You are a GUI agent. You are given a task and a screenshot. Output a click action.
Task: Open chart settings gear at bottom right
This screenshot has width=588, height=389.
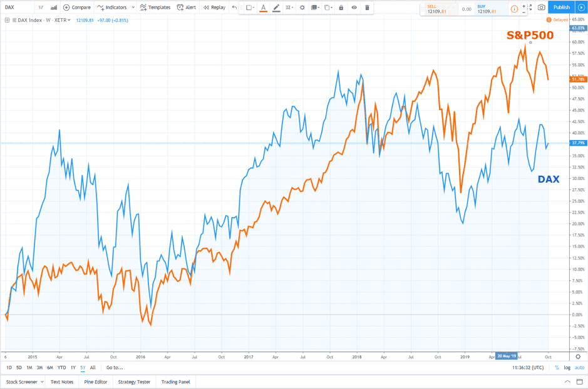point(578,356)
